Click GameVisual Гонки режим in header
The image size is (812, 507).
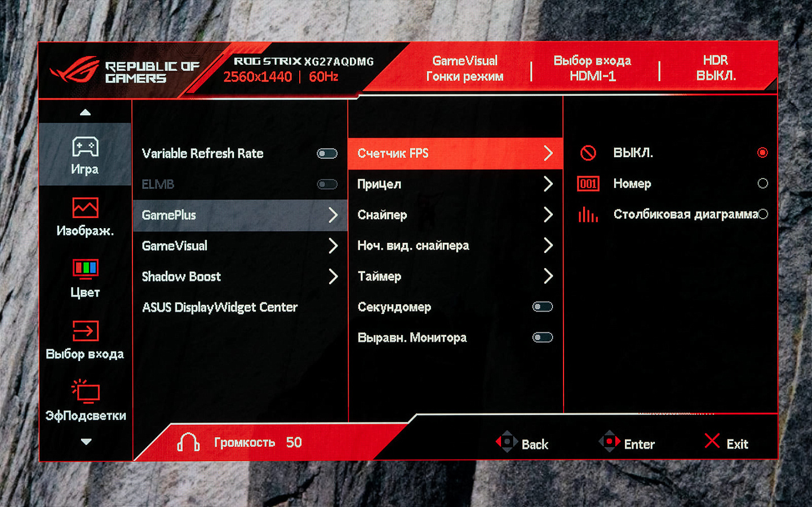point(465,69)
